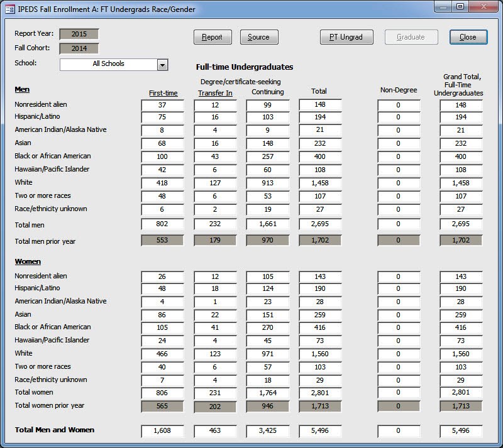Click the Report Year field showing 2015
The width and height of the screenshot is (503, 448).
79,34
